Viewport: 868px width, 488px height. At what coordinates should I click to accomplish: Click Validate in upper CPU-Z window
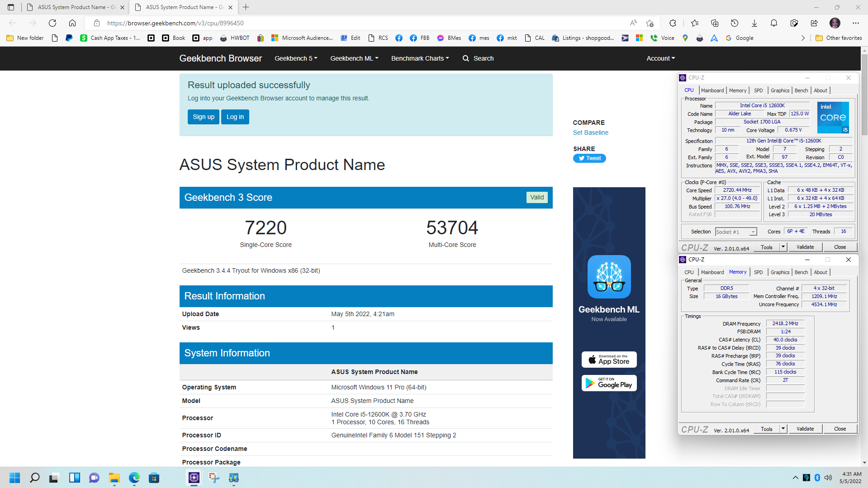click(x=805, y=247)
